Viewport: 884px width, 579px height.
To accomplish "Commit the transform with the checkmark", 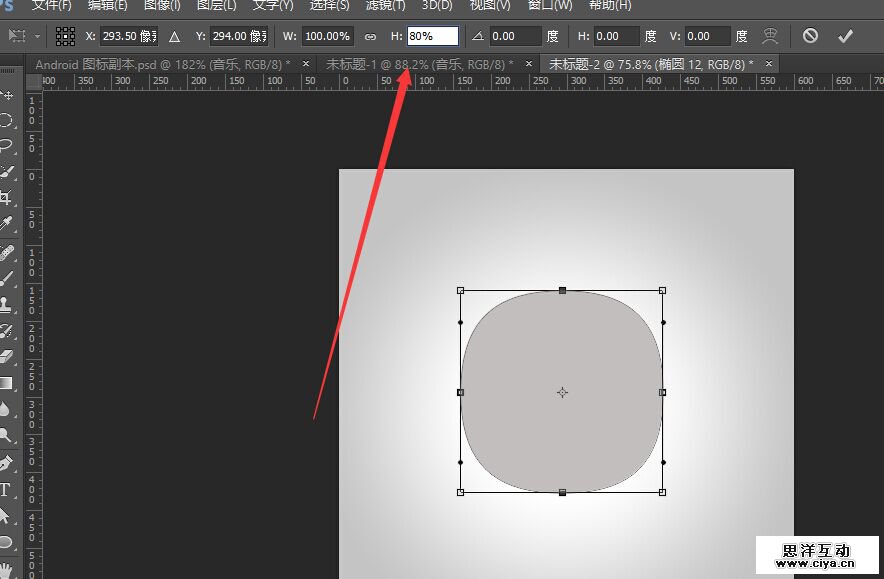I will 845,36.
